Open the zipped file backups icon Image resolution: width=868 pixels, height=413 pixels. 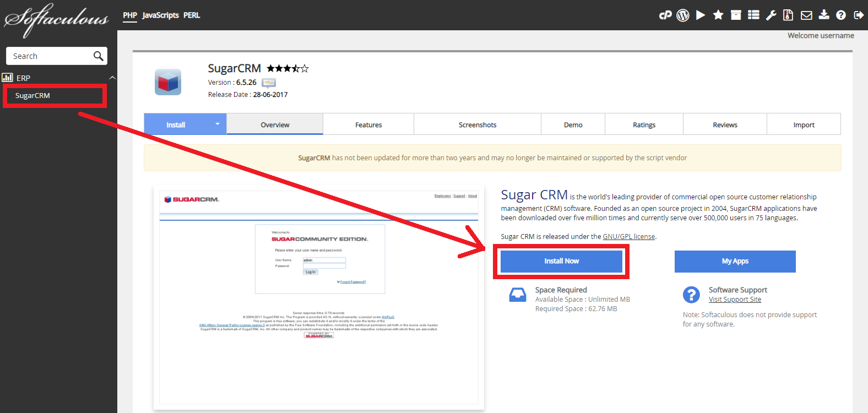788,15
